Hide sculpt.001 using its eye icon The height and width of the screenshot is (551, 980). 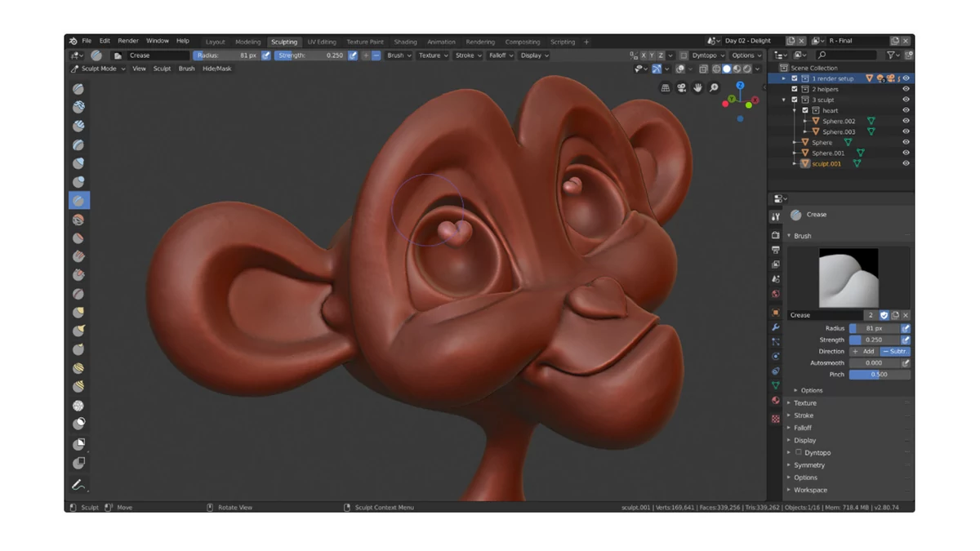pyautogui.click(x=906, y=163)
